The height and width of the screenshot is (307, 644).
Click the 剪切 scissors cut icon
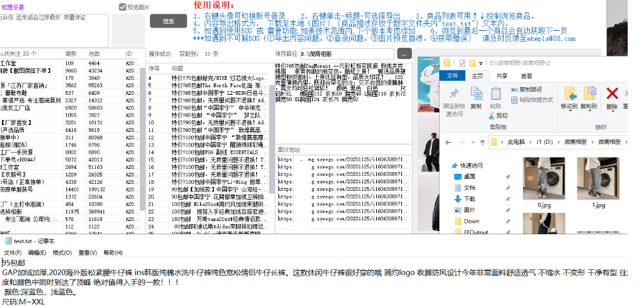point(491,116)
